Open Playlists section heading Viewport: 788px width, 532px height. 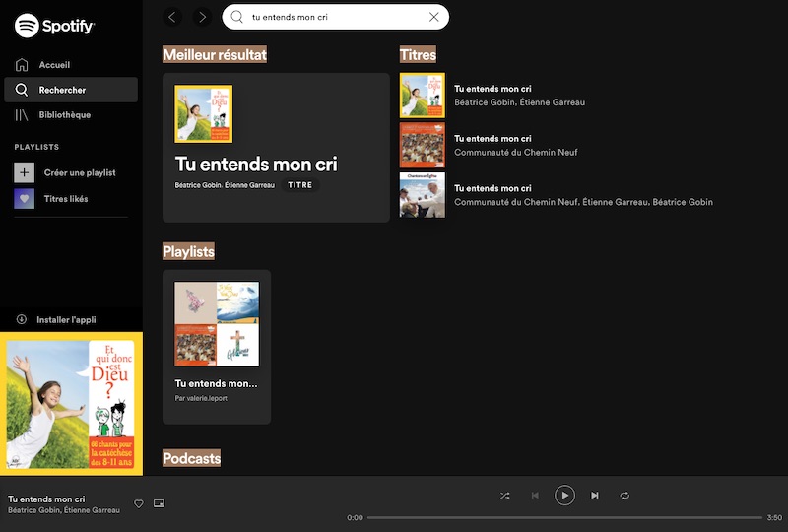188,251
